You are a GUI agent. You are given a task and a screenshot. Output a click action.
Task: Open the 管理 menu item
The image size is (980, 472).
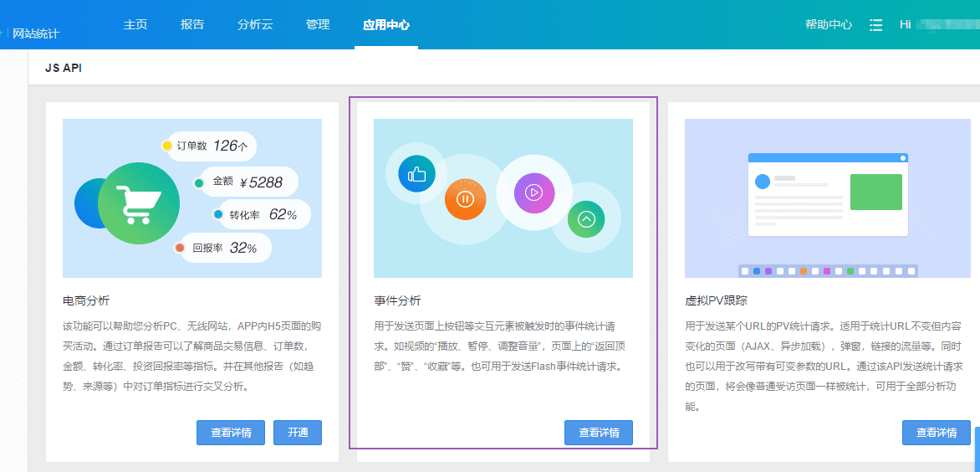[x=318, y=24]
